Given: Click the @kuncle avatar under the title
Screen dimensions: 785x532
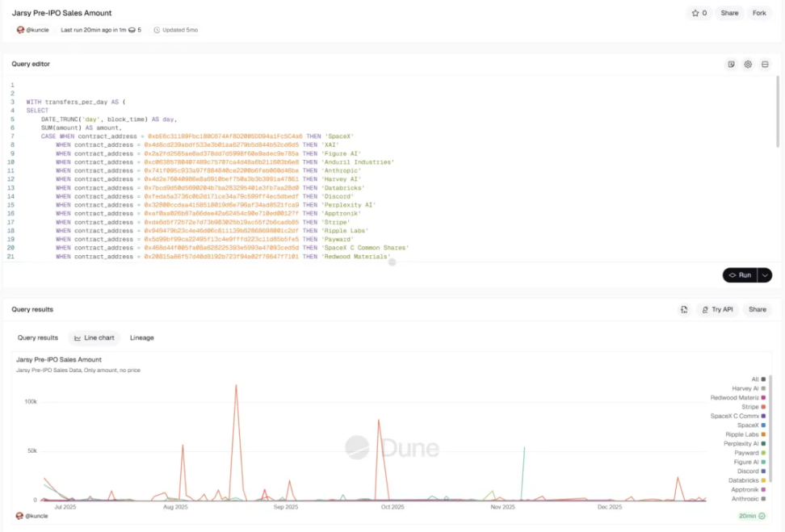Looking at the screenshot, I should [x=21, y=30].
